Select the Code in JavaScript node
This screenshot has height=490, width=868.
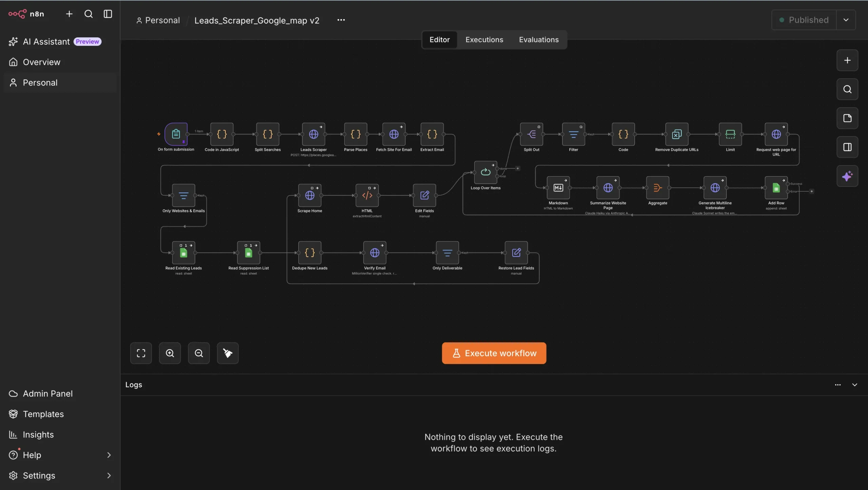[222, 134]
